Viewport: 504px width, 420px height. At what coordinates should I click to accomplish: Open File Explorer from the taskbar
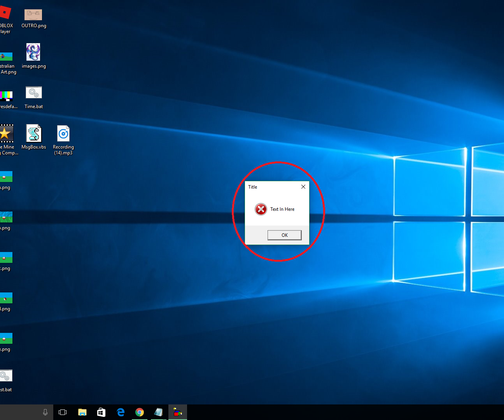point(82,412)
